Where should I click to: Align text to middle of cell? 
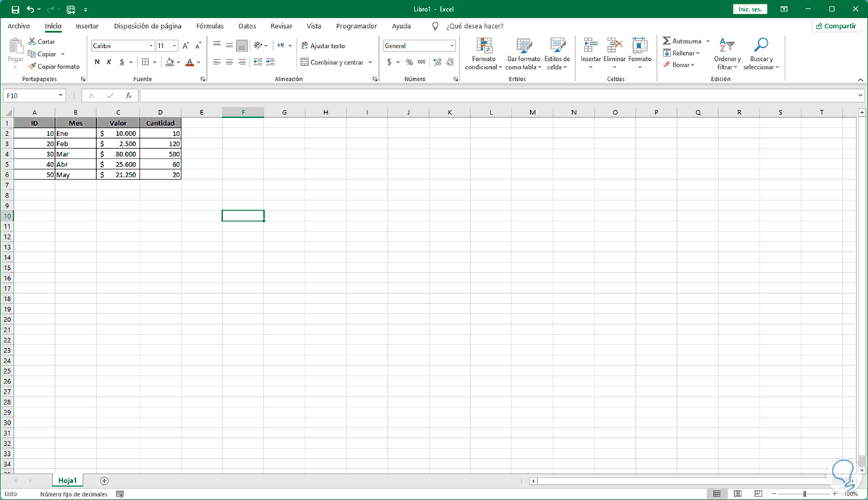(x=229, y=45)
